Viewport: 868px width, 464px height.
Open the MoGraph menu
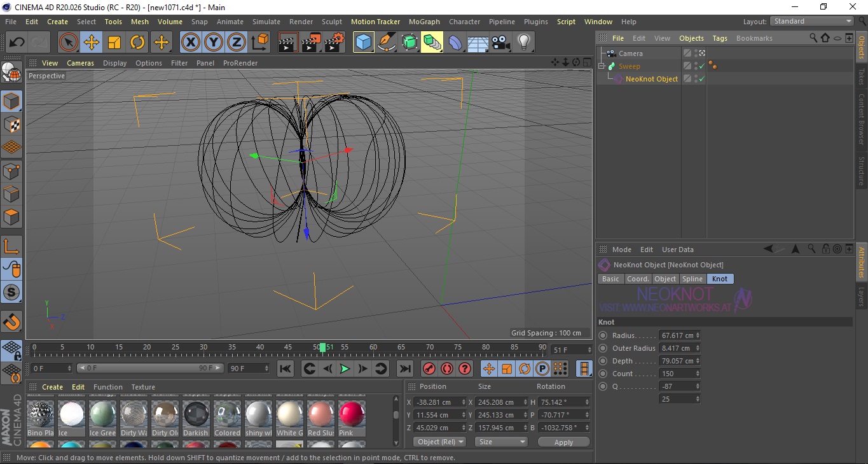424,22
